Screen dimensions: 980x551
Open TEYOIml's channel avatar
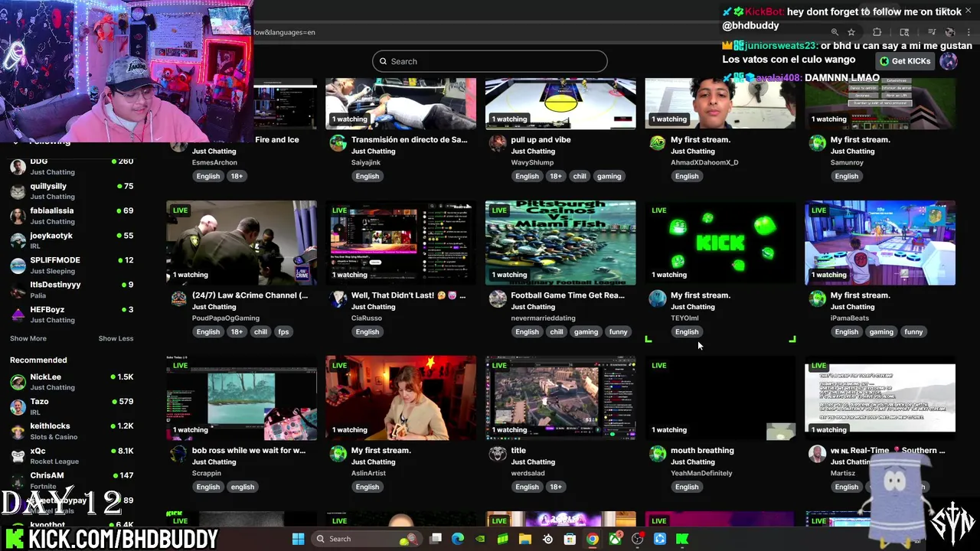click(658, 298)
